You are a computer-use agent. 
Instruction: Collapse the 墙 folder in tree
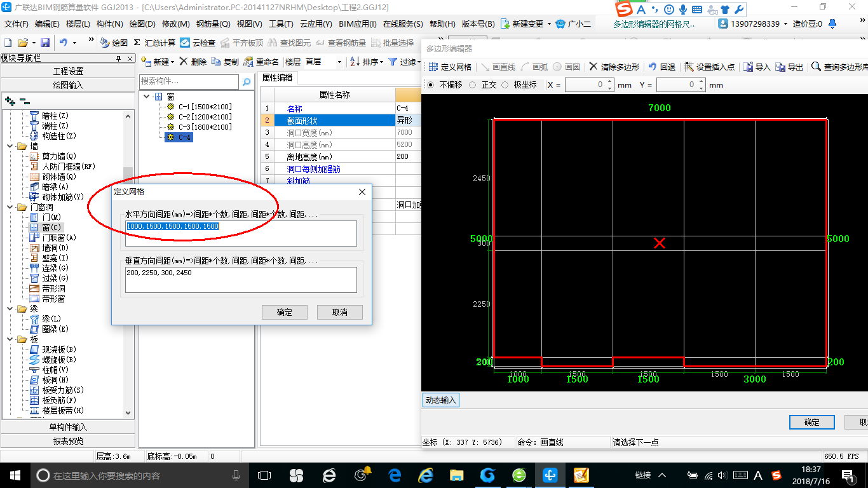pos(10,146)
